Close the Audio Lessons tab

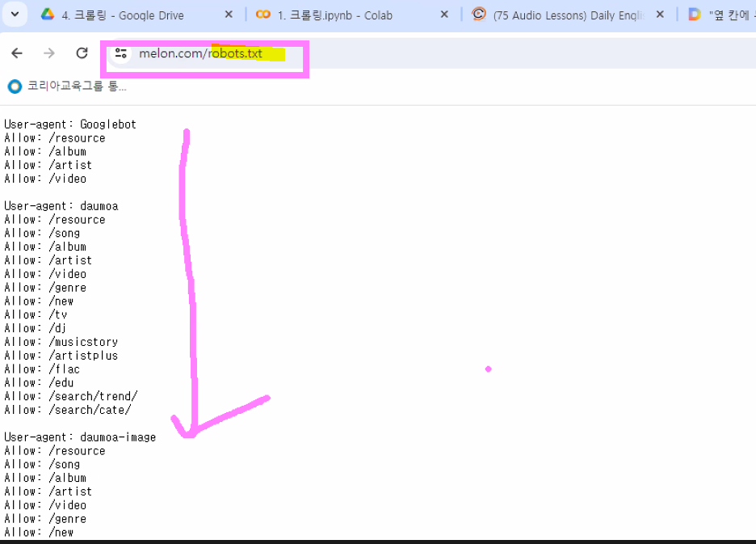click(660, 15)
